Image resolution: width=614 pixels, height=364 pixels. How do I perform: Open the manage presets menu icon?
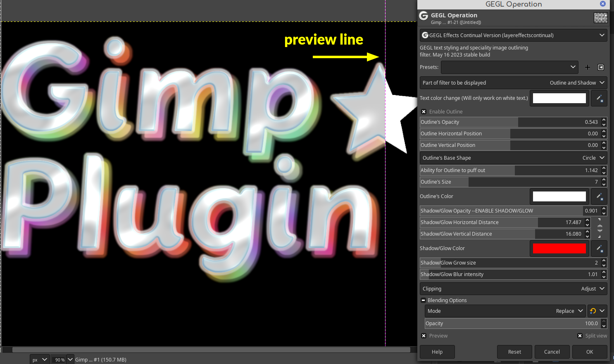coord(601,67)
